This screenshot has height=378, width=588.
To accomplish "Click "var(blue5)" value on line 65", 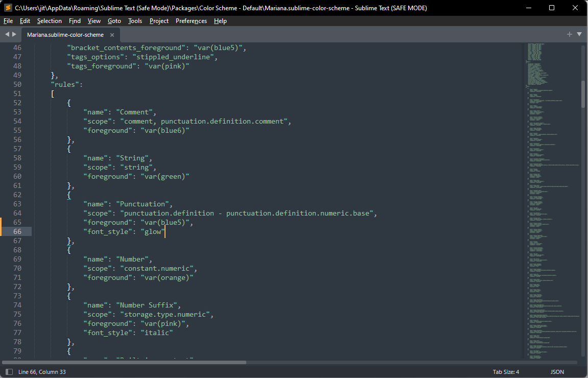I will tap(165, 222).
